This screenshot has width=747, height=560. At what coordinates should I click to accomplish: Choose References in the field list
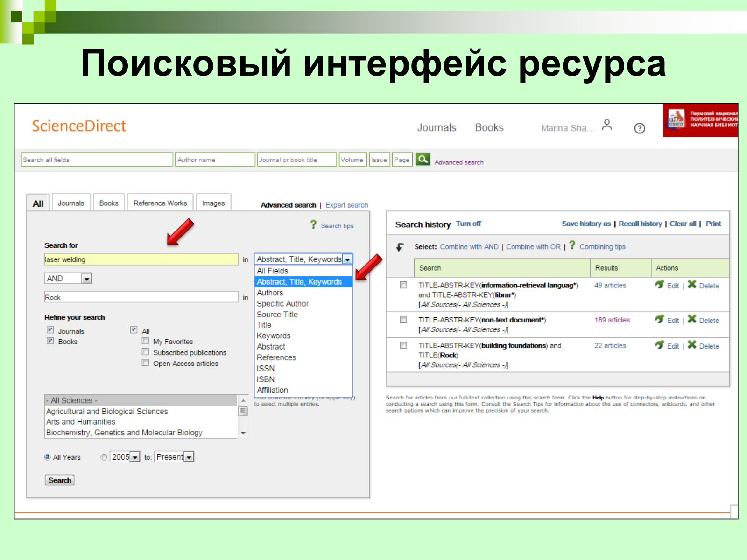tap(303, 357)
